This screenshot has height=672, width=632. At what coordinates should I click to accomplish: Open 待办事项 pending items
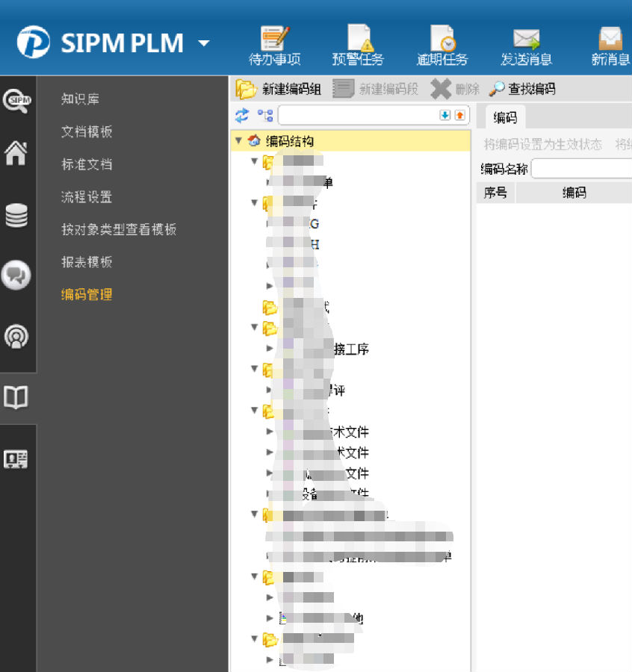275,46
